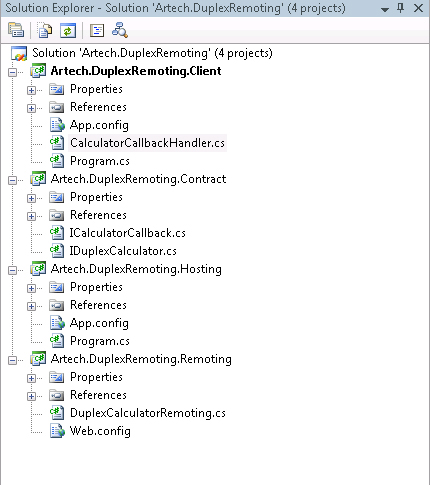
Task: Select Program.cs in the Client project
Action: click(100, 161)
